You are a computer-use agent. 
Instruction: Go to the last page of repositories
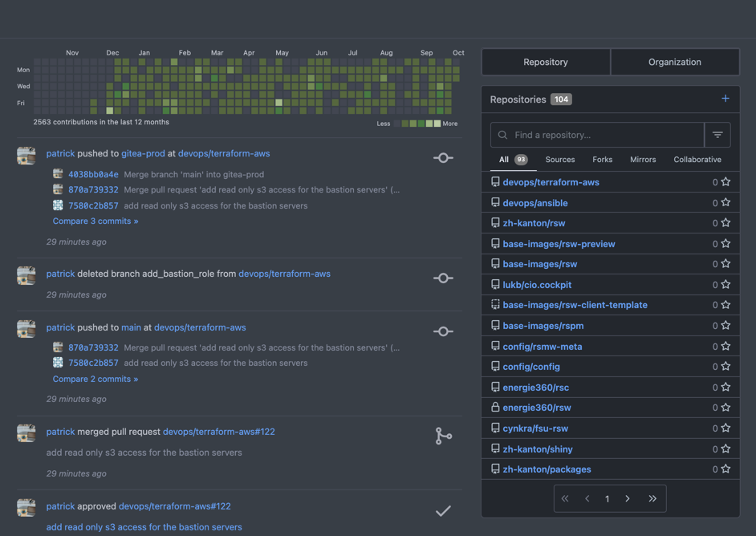click(652, 499)
